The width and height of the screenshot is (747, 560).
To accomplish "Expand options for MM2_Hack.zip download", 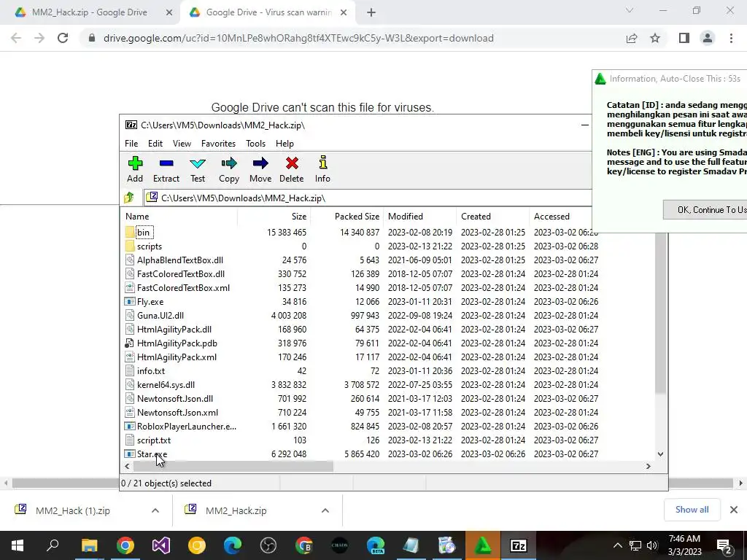I will pyautogui.click(x=325, y=510).
